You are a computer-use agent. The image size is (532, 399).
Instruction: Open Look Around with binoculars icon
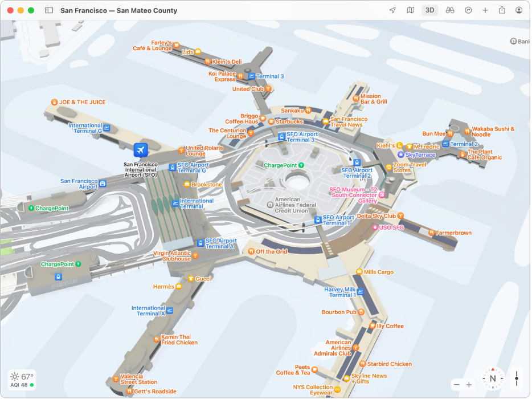click(x=449, y=10)
